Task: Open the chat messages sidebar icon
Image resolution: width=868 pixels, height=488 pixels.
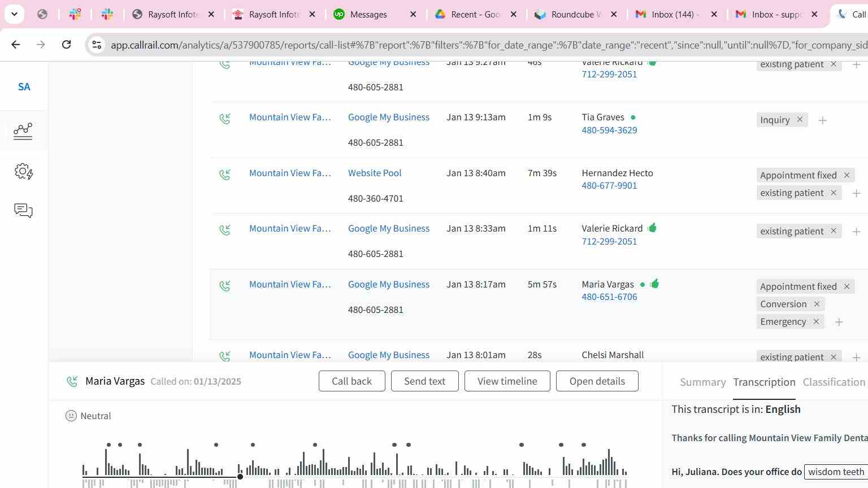Action: [x=23, y=211]
